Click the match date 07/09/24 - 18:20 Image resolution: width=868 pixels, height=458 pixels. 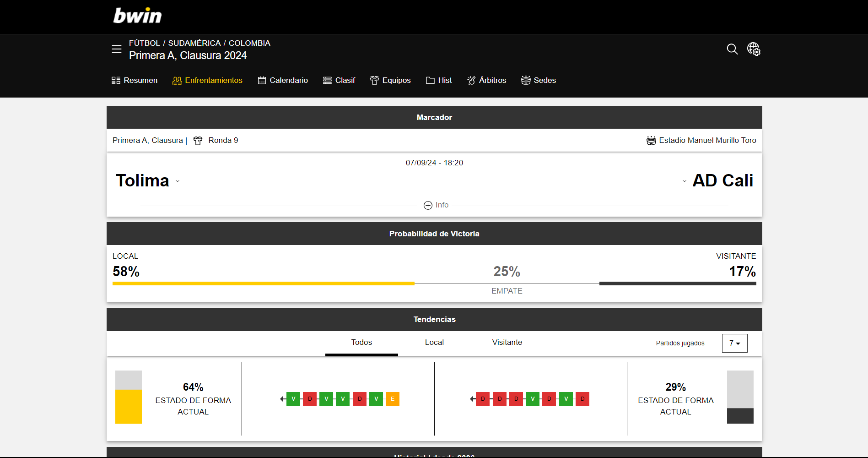pos(434,163)
